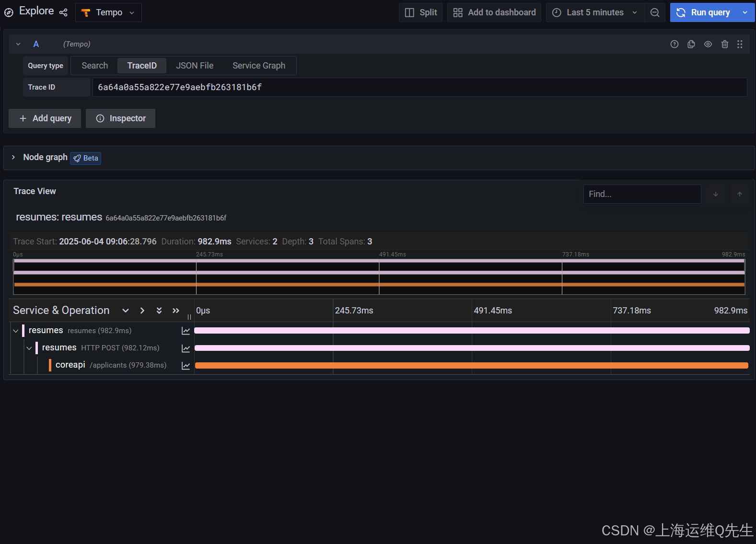Click the orange coreapi span bar
The width and height of the screenshot is (756, 544).
coord(472,365)
